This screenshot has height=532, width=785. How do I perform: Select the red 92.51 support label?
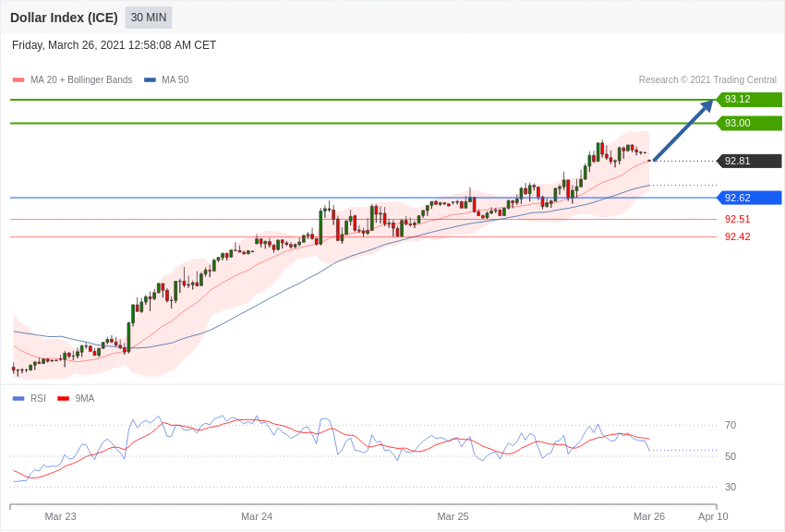(x=737, y=219)
